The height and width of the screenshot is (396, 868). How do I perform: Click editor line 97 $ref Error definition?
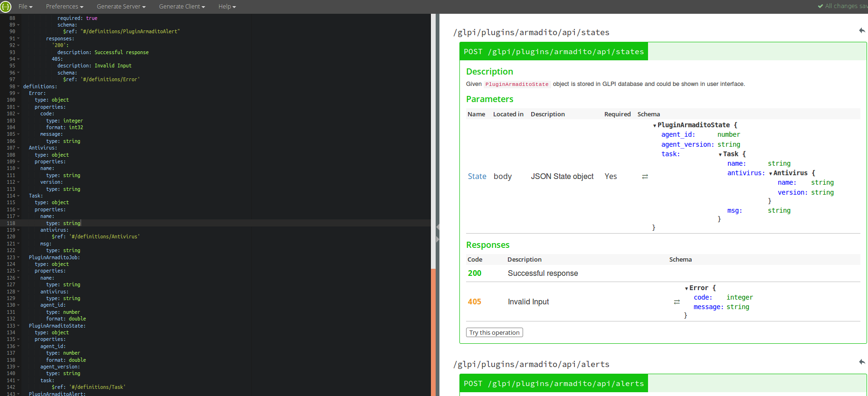click(101, 79)
